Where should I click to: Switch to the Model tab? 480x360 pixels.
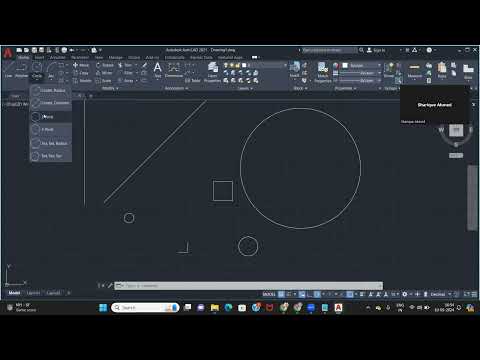pyautogui.click(x=14, y=293)
